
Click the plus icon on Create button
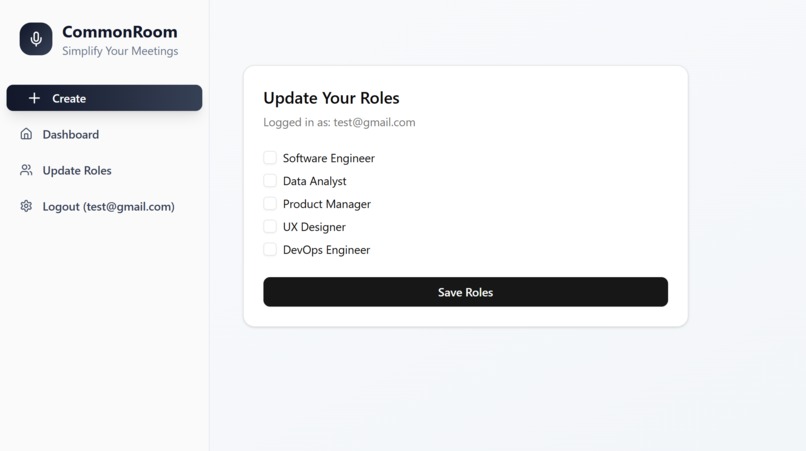(x=34, y=98)
